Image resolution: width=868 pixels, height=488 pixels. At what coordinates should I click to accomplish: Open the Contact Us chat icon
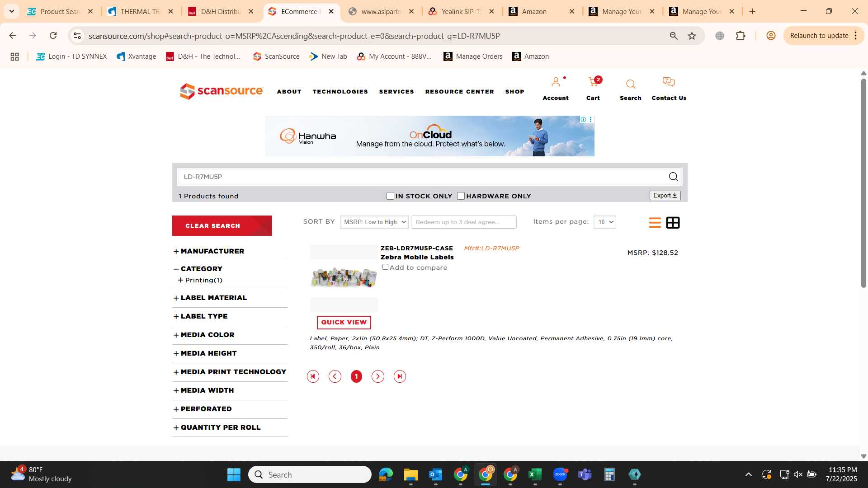click(669, 82)
